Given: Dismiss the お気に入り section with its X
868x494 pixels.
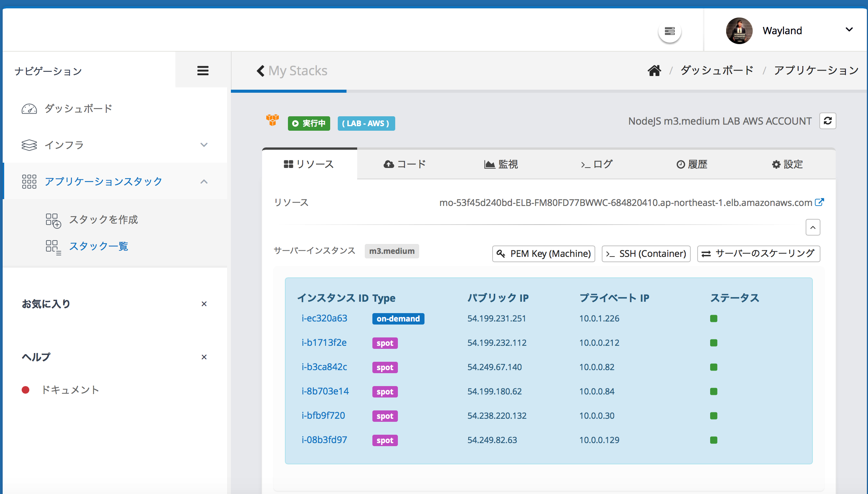Looking at the screenshot, I should point(204,304).
